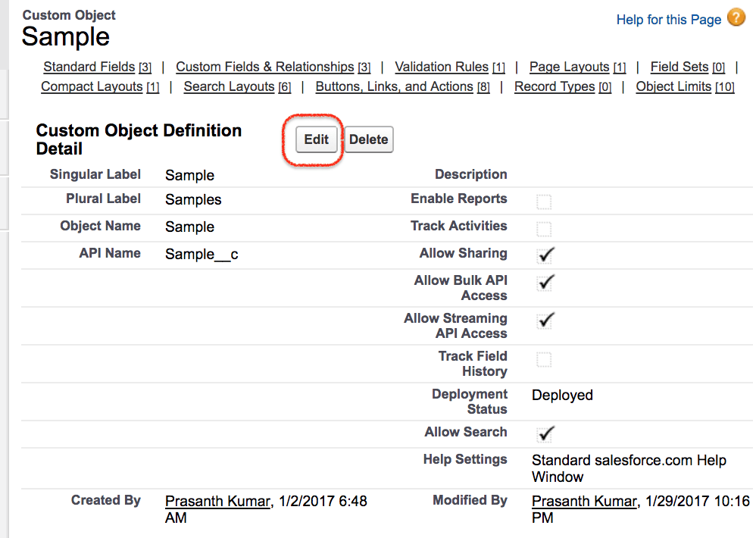Check the Track Activities checkbox
Screen dimensions: 756x538
pos(544,227)
